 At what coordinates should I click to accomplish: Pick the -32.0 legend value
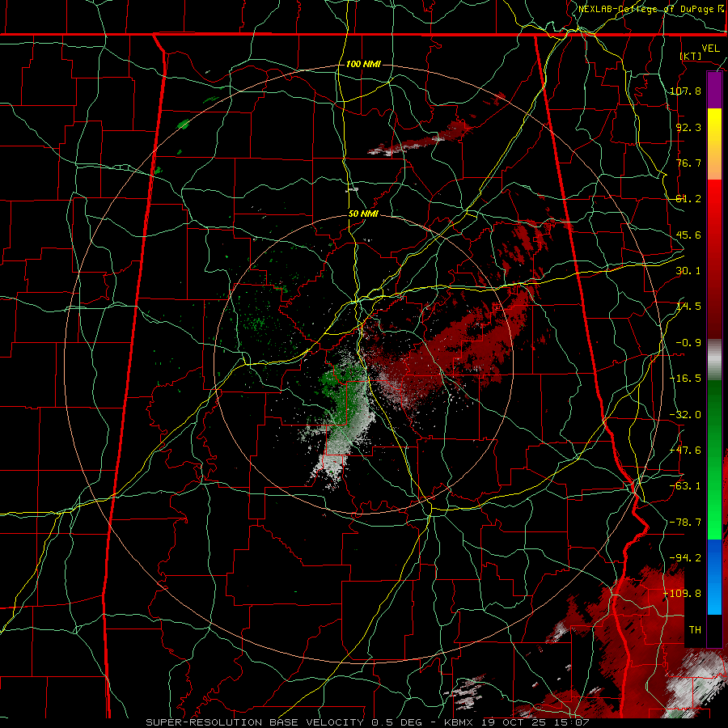[685, 415]
